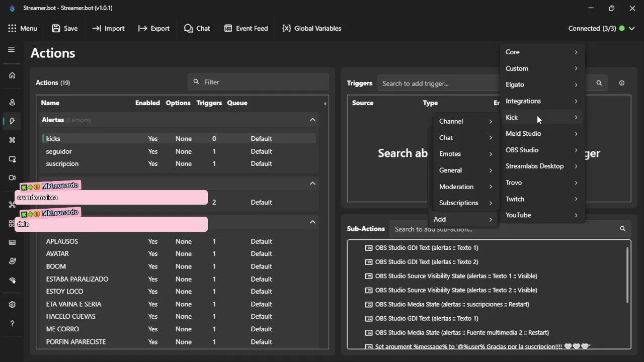Open the Core submenu
Viewport: 644px width, 362px height.
(542, 52)
